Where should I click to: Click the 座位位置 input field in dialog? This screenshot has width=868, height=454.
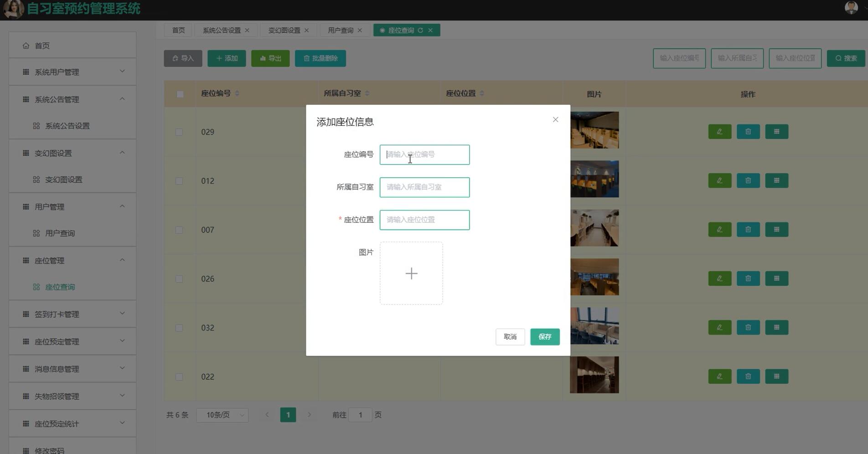pyautogui.click(x=424, y=220)
